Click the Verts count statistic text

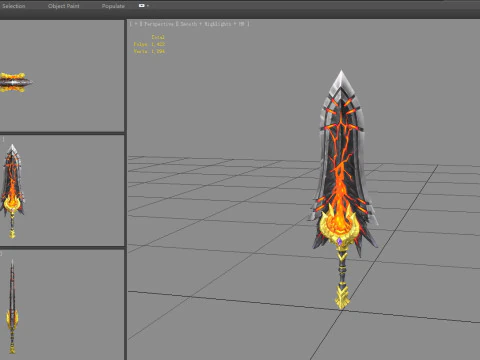click(149, 51)
